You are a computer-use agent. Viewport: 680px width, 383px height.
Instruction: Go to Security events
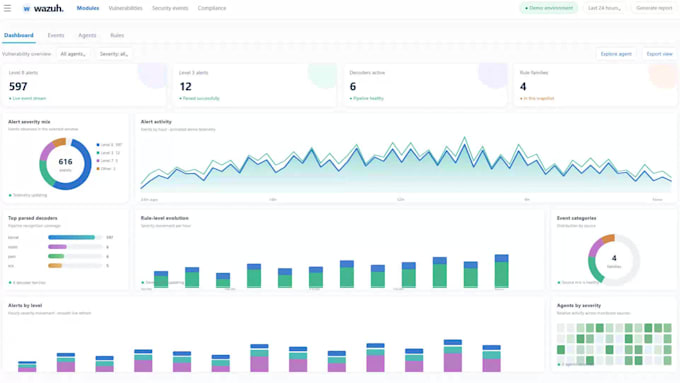170,8
